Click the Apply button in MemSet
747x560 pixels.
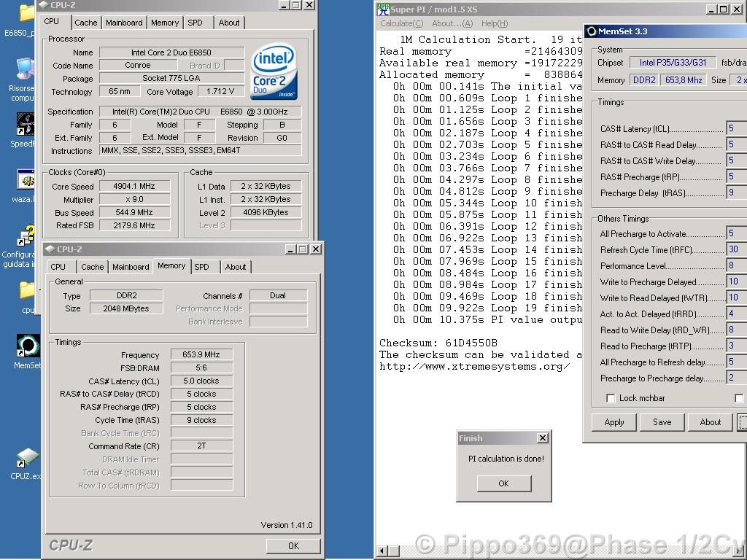[614, 422]
